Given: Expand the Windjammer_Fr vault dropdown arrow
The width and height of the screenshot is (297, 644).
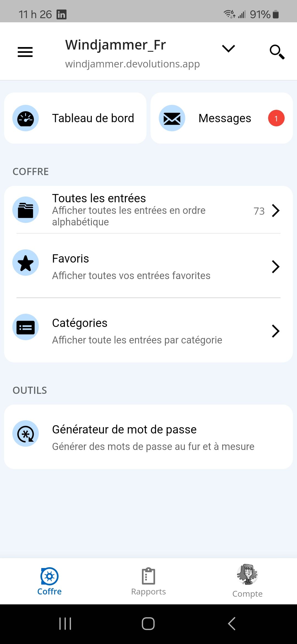Looking at the screenshot, I should click(228, 49).
